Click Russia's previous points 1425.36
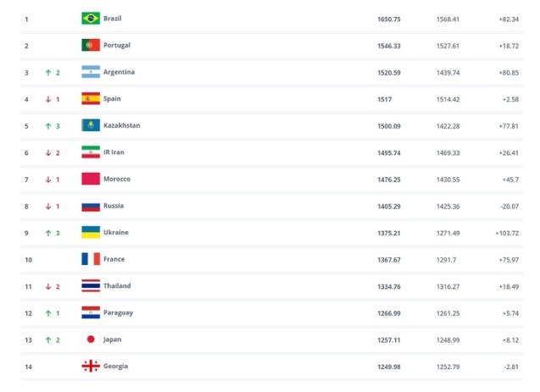Viewport: 540px width, 392px height. pyautogui.click(x=448, y=206)
